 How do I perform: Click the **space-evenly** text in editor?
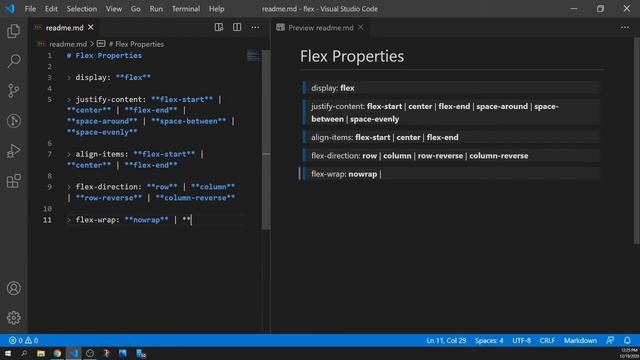[102, 132]
